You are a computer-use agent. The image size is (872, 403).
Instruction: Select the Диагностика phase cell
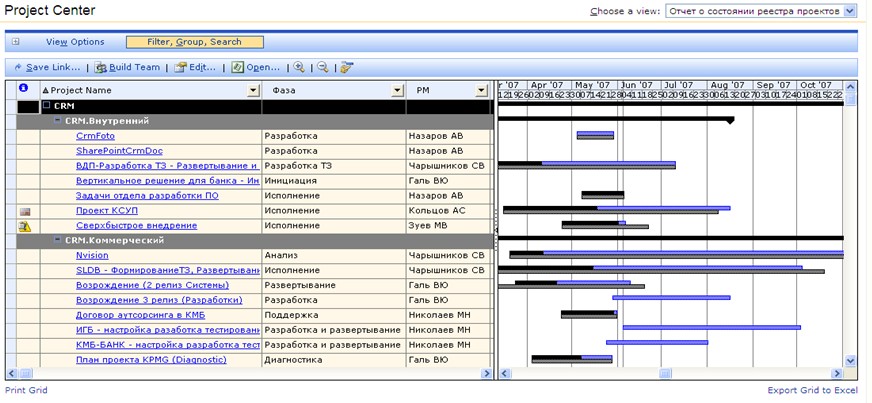334,360
